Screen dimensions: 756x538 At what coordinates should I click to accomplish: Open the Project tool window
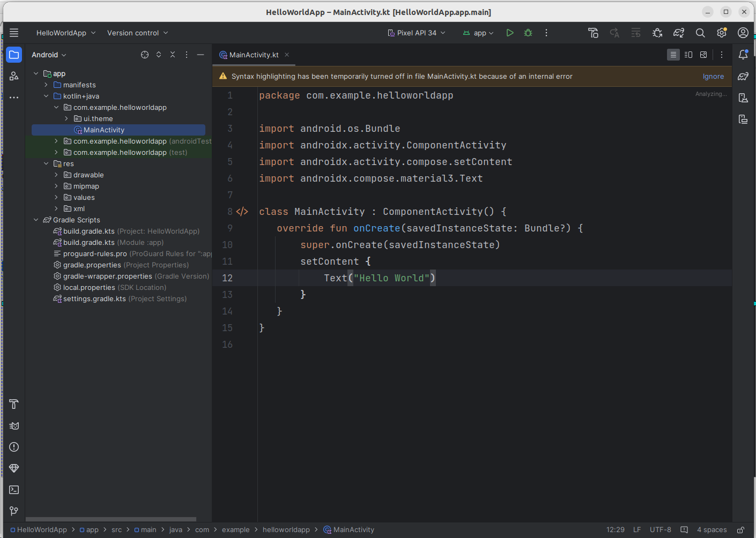click(x=14, y=55)
